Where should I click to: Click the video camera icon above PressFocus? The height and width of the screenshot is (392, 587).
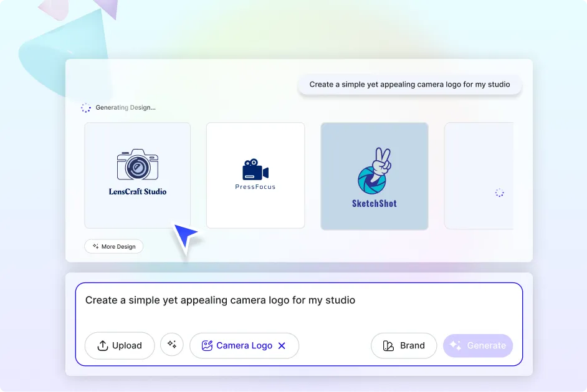255,170
